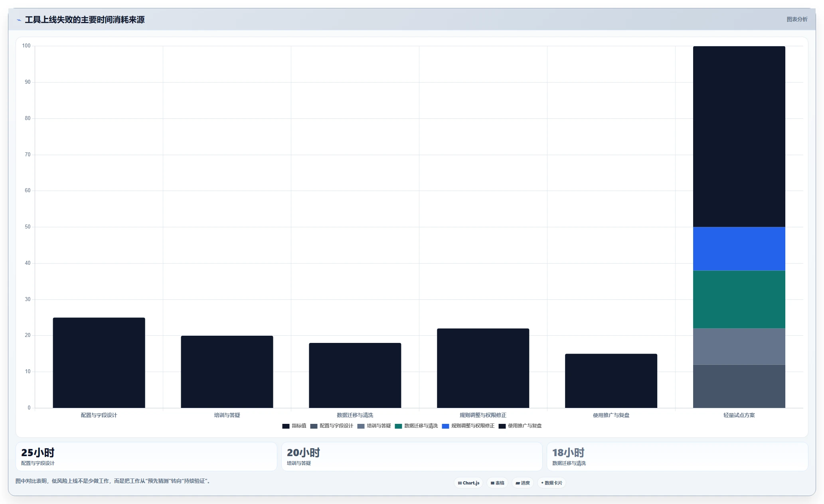Toggle the 配置与字段设计 legend entry
This screenshot has height=504, width=824.
(x=332, y=426)
